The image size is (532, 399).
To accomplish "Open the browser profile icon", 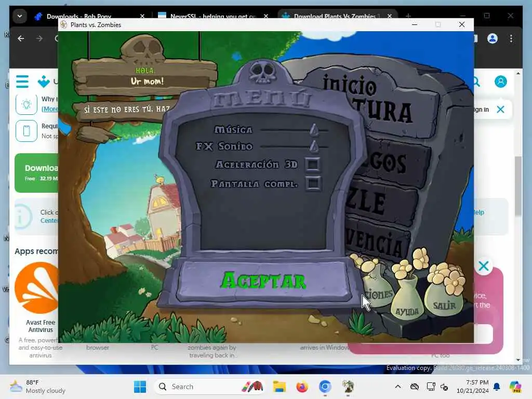I will [493, 38].
